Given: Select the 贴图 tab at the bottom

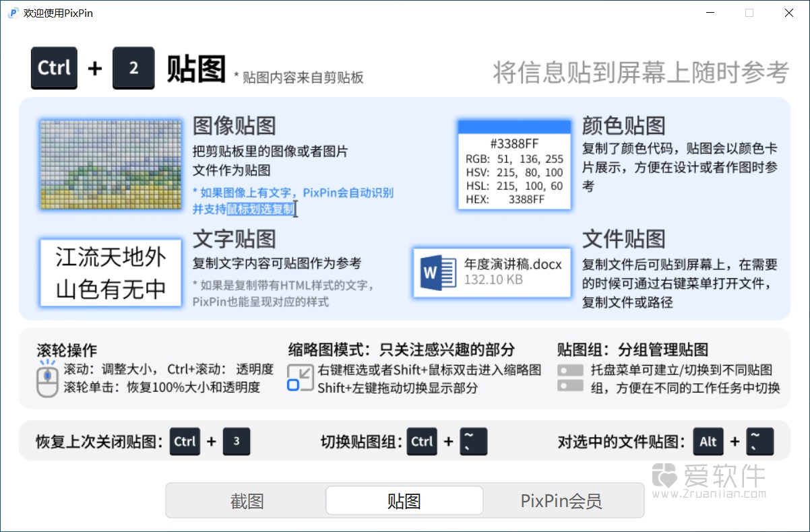Looking at the screenshot, I should tap(404, 500).
